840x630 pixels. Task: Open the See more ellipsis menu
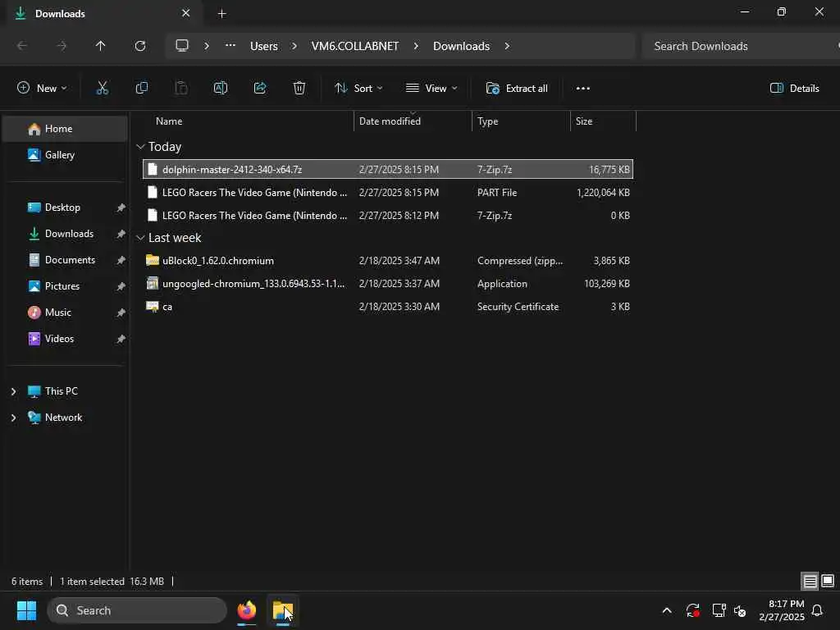583,89
